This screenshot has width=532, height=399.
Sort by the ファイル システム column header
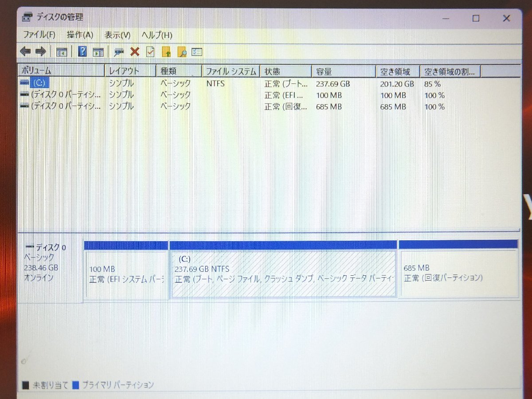point(231,71)
